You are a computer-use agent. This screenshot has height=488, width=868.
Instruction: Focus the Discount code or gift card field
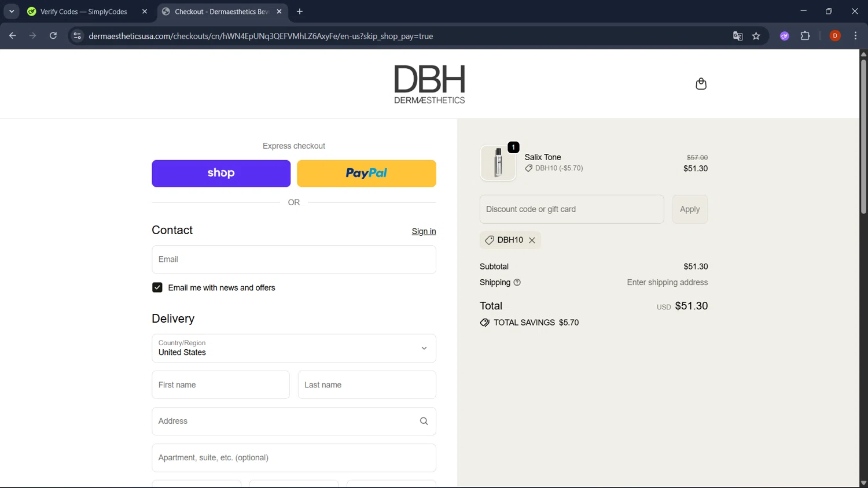coord(572,209)
